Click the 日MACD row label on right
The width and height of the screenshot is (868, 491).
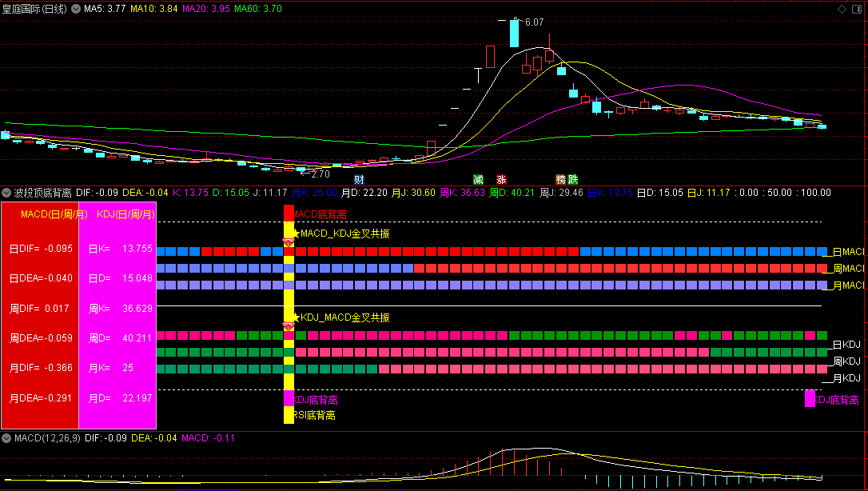(848, 252)
